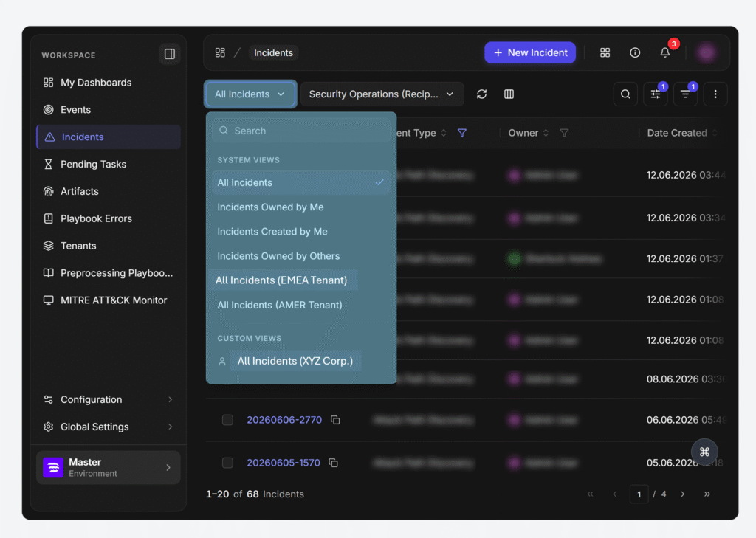The height and width of the screenshot is (538, 756).
Task: Click Date Created column header
Action: click(x=677, y=133)
